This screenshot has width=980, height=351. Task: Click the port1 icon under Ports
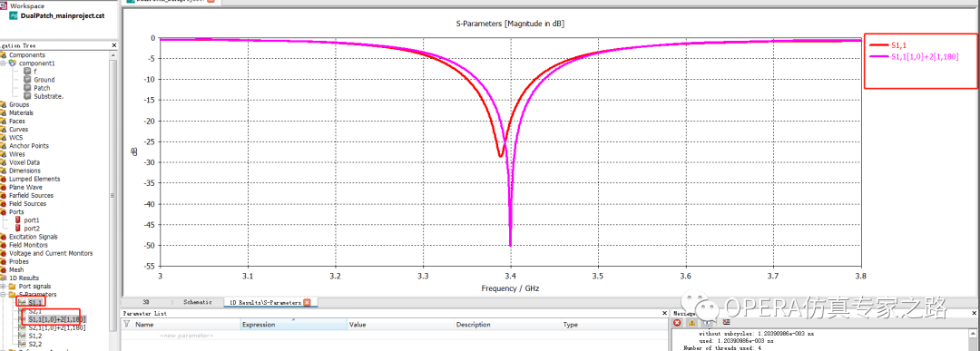coord(17,220)
